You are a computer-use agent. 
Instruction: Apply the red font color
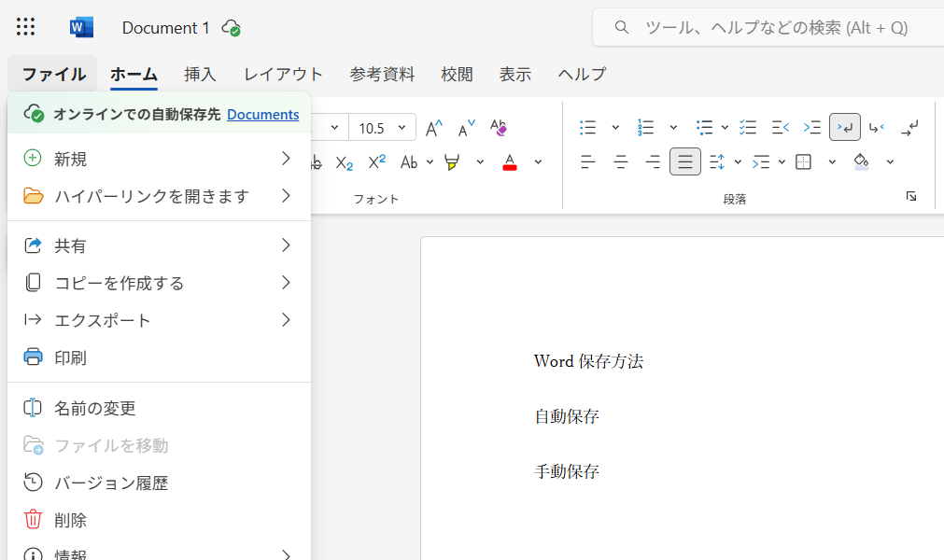click(510, 162)
